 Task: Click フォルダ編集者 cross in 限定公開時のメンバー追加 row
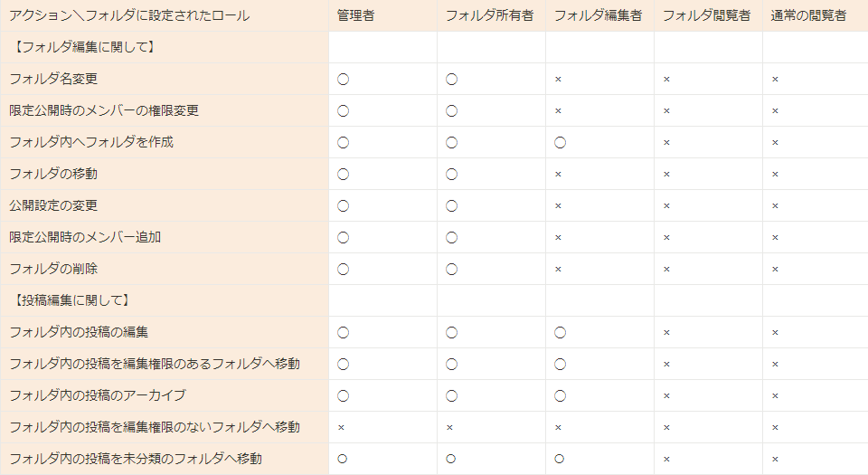tap(558, 237)
